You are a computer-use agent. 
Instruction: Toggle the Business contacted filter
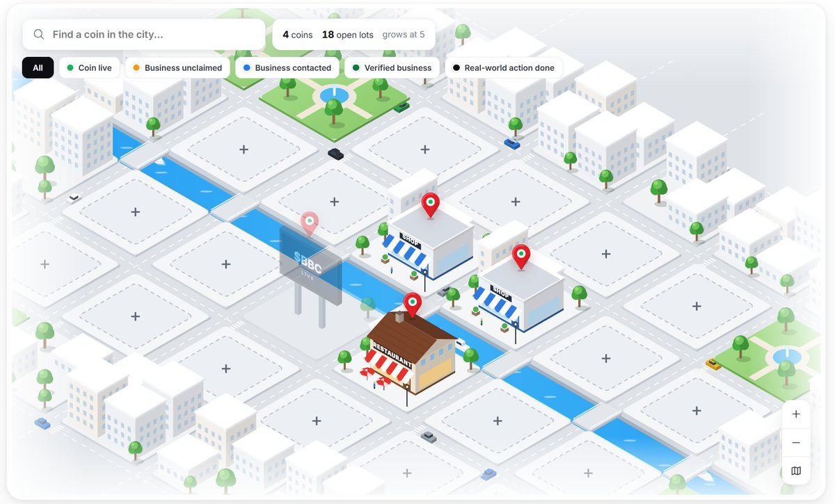click(287, 67)
